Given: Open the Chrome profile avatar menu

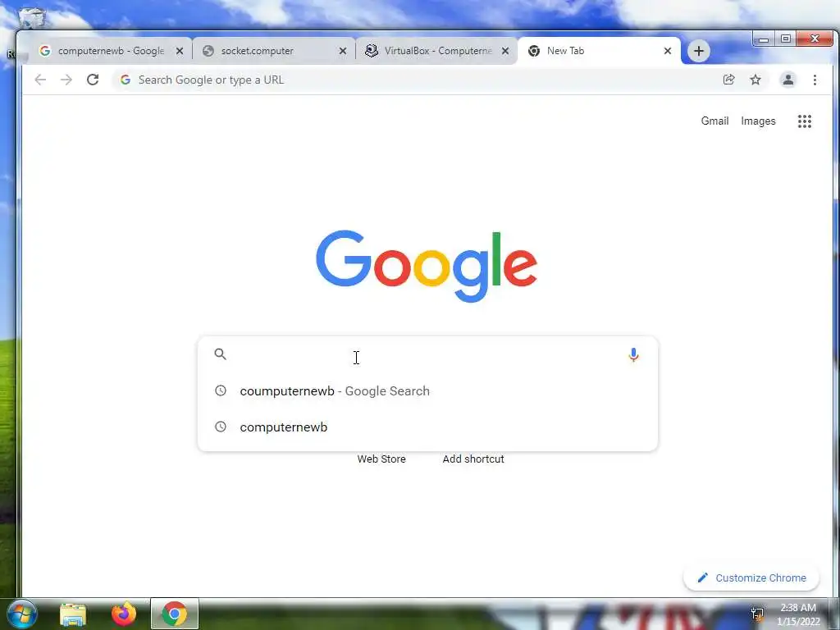Looking at the screenshot, I should pyautogui.click(x=788, y=80).
